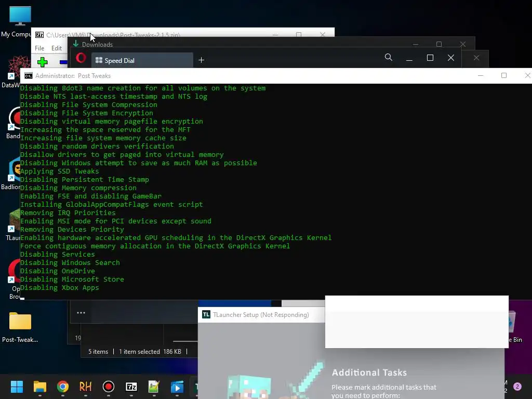Open the notepad-style editor on taskbar

(154, 387)
